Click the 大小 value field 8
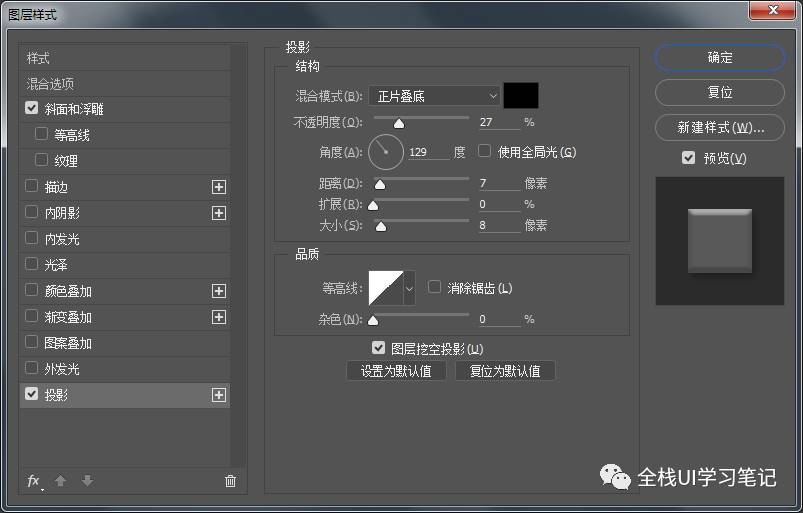Viewport: 803px width, 513px height. pyautogui.click(x=499, y=225)
